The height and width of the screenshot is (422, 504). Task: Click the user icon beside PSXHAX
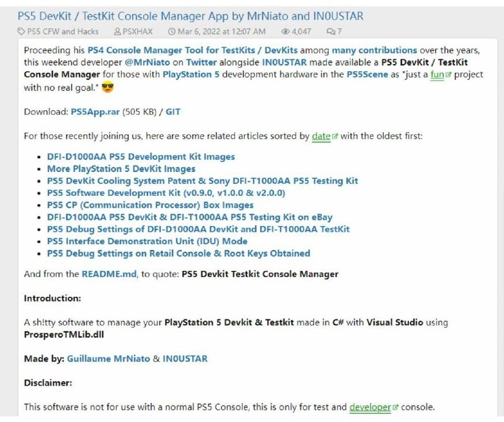point(117,31)
